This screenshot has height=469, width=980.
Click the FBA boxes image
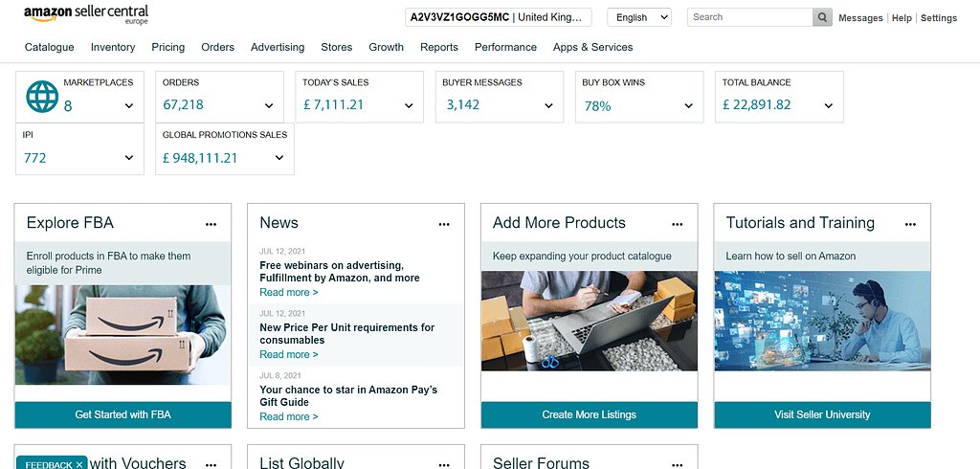pyautogui.click(x=123, y=335)
